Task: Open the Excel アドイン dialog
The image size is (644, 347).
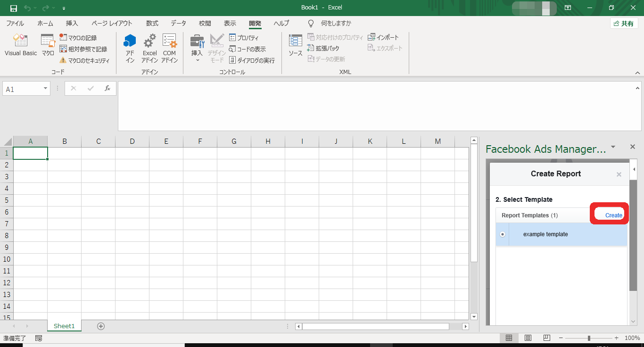Action: [x=149, y=48]
